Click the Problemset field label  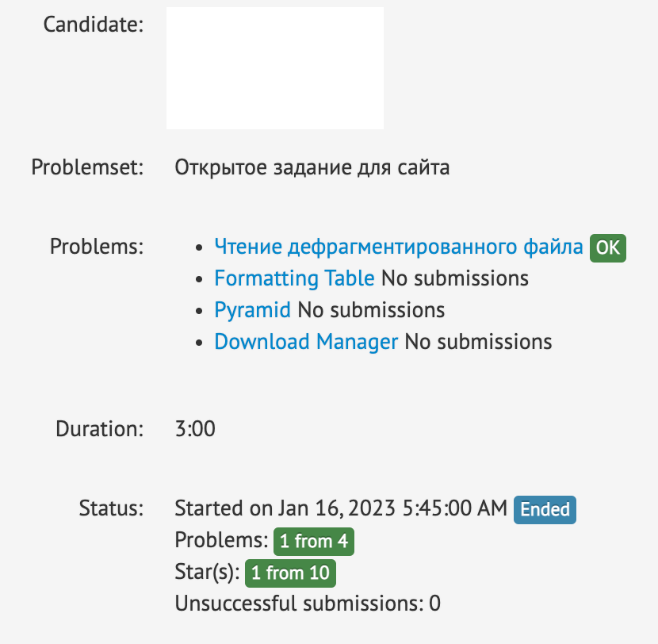[x=87, y=167]
